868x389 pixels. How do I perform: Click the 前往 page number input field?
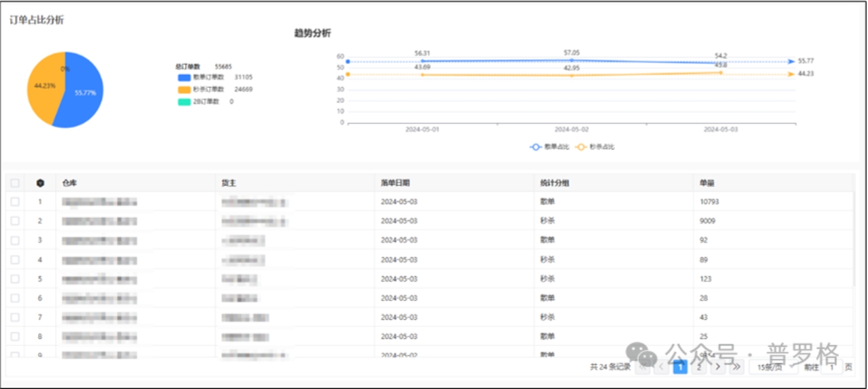831,367
